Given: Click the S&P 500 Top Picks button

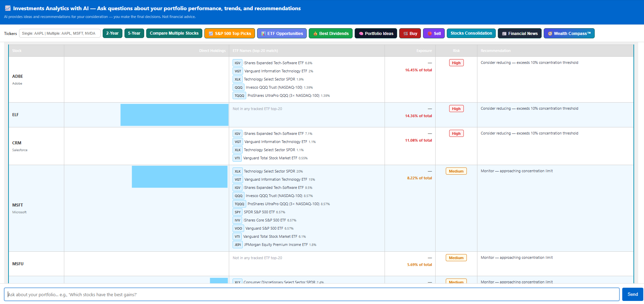Looking at the screenshot, I should [230, 33].
